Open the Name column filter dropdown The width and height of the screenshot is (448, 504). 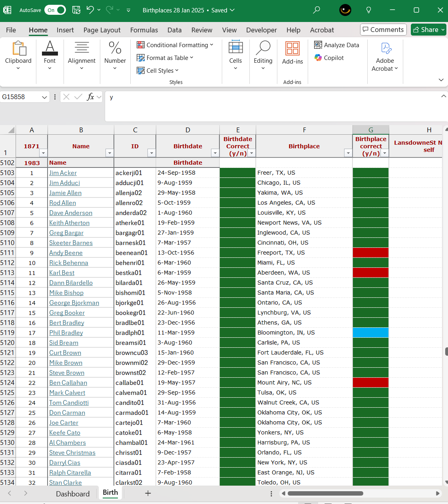[109, 153]
